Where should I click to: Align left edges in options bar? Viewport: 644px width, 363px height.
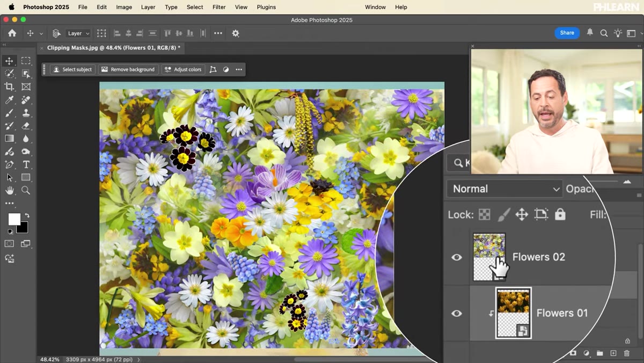tap(117, 33)
